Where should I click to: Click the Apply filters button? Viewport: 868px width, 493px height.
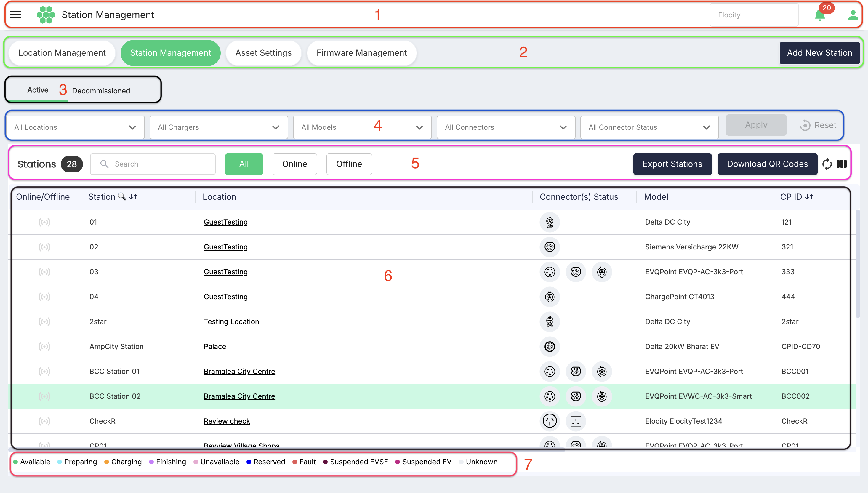point(756,125)
